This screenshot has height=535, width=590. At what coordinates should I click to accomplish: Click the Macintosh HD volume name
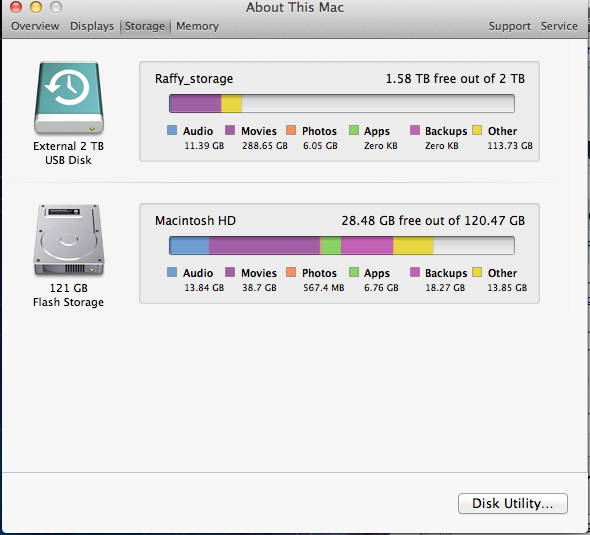(195, 220)
